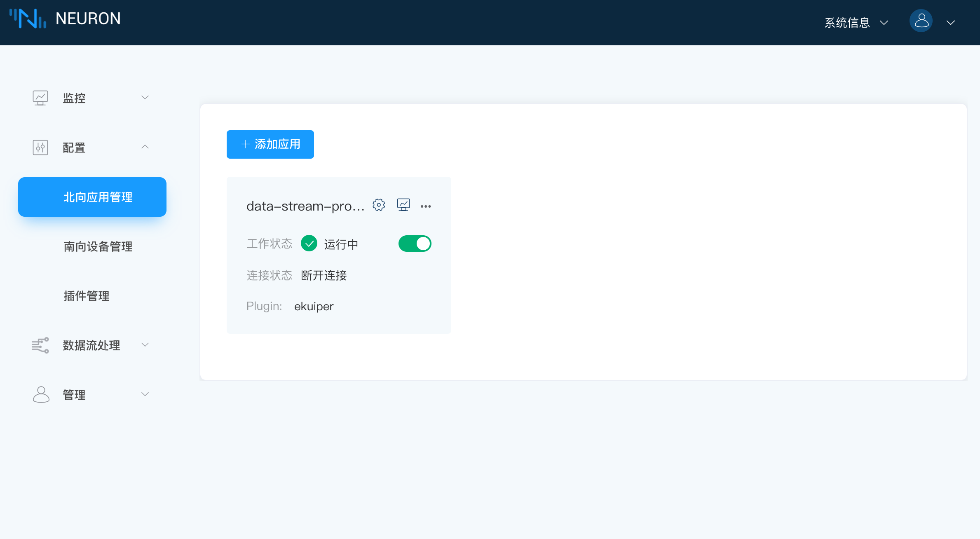Open settings gear for data-stream-pro app
The image size is (980, 539).
click(x=379, y=205)
